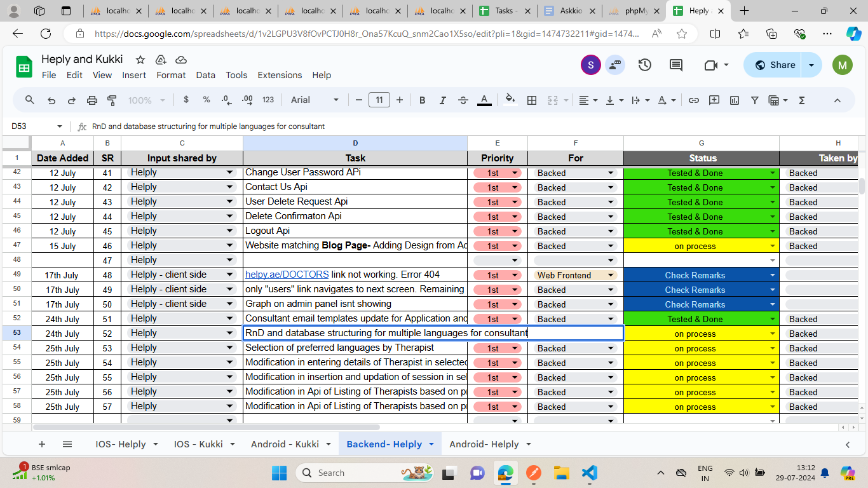Viewport: 868px width, 488px height.
Task: Open the fill color picker
Action: (x=510, y=100)
